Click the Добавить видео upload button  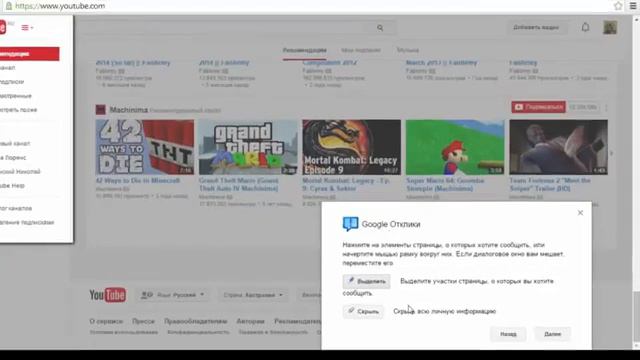pos(536,27)
